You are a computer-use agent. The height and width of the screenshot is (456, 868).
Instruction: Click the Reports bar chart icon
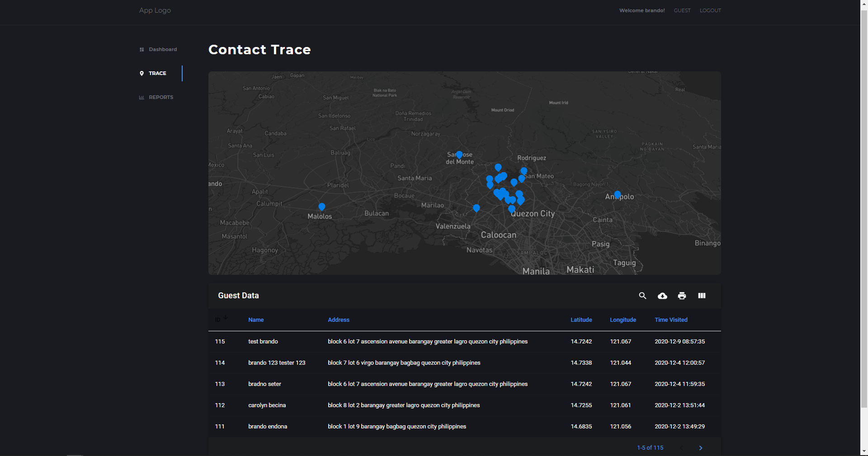click(x=142, y=97)
